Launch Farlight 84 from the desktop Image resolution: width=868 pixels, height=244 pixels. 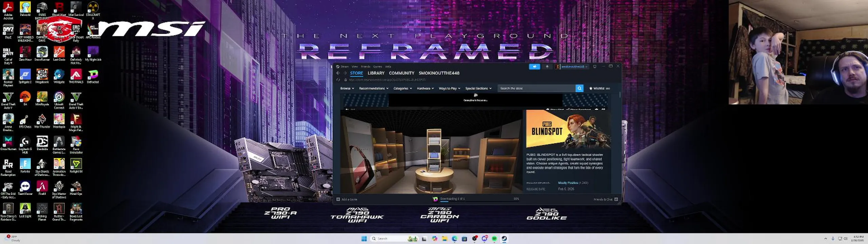(x=76, y=166)
